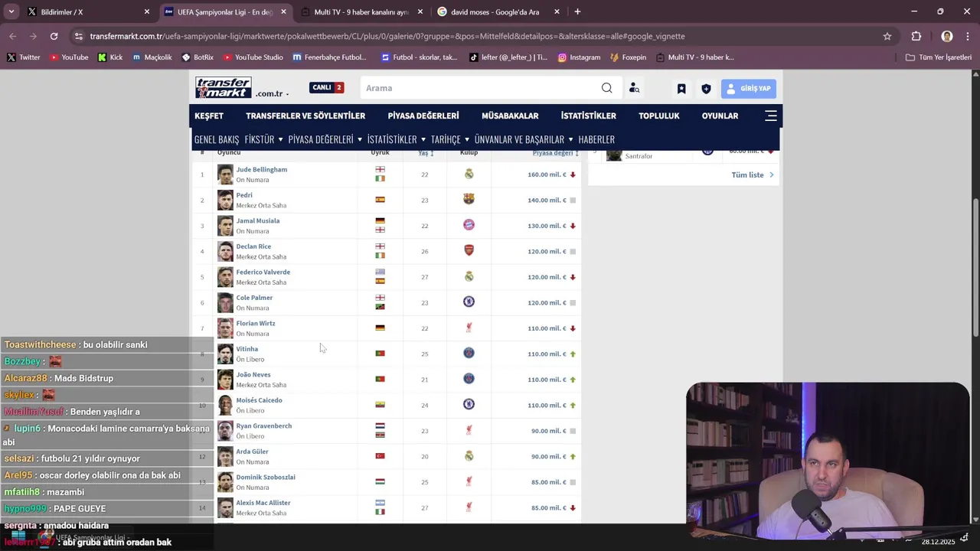Sort table by Yaş column
Viewport: 980px width, 551px height.
click(426, 153)
